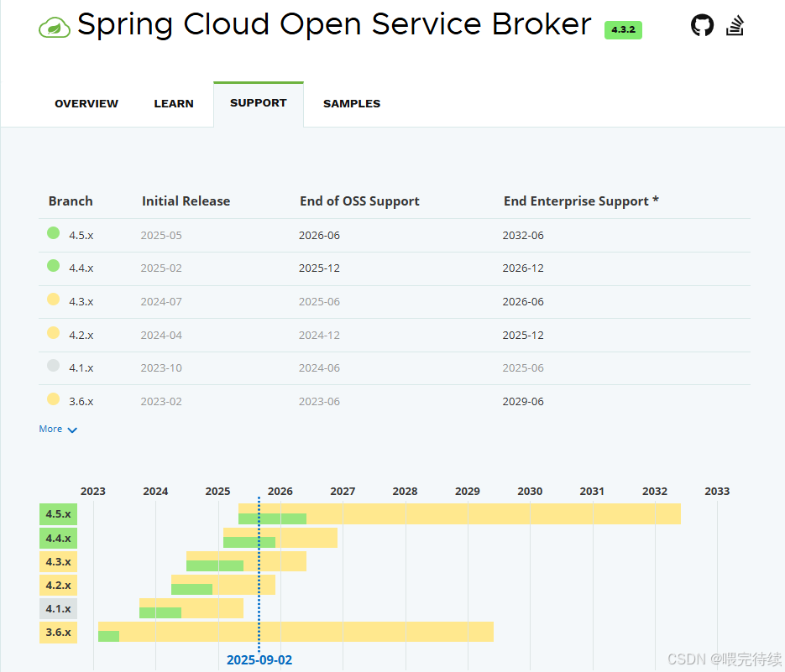Click the Branch column header

(x=71, y=201)
